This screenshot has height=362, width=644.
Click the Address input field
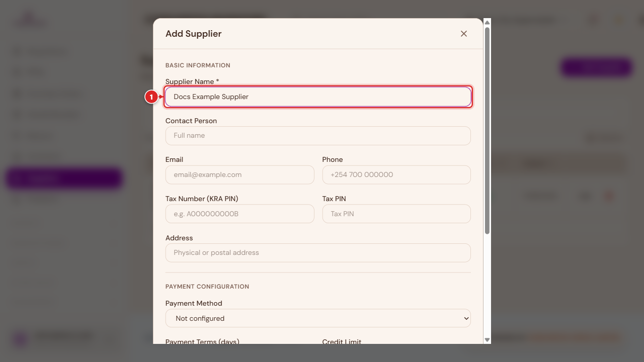pyautogui.click(x=318, y=253)
